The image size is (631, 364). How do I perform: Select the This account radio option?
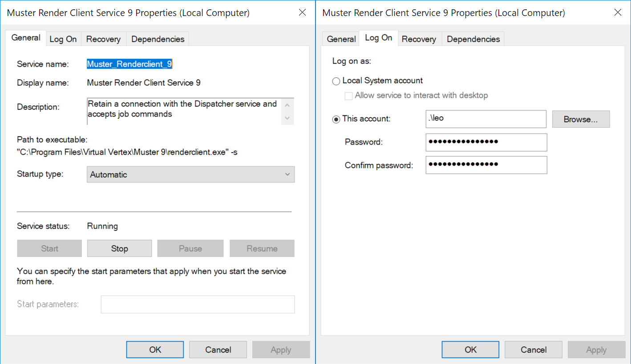(x=336, y=119)
